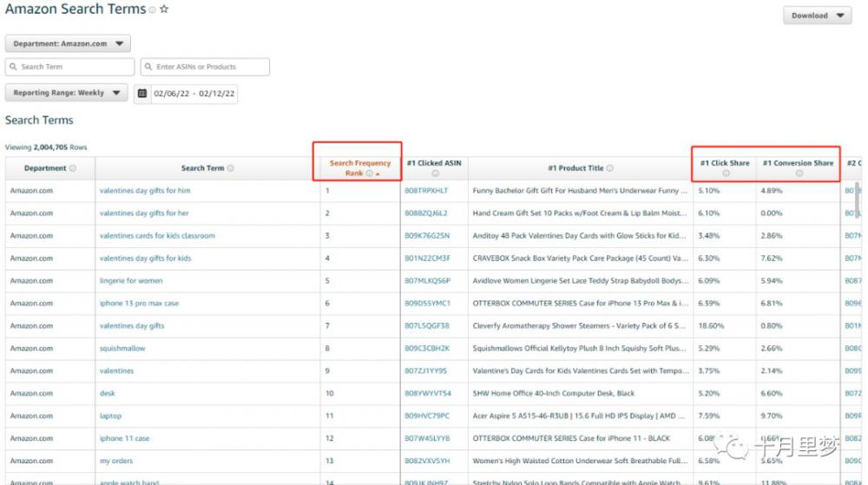The height and width of the screenshot is (485, 868).
Task: Click magnifier icon in Search Term field
Action: coord(13,66)
